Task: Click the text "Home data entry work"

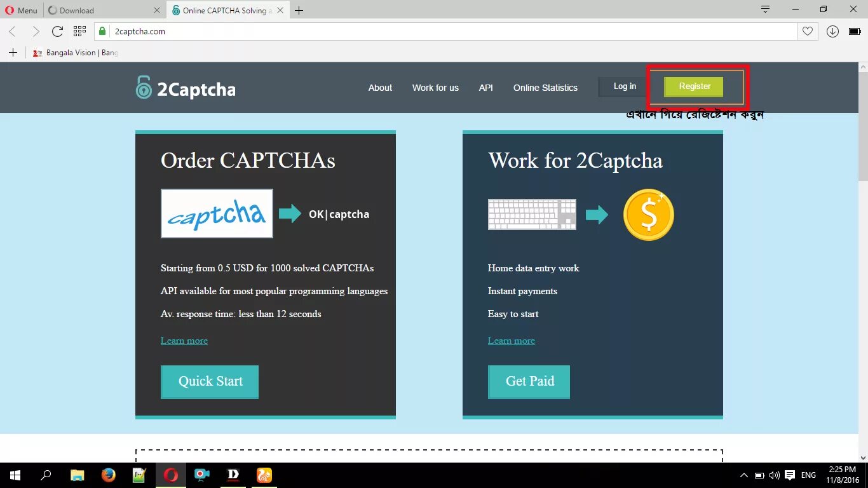Action: [x=534, y=268]
